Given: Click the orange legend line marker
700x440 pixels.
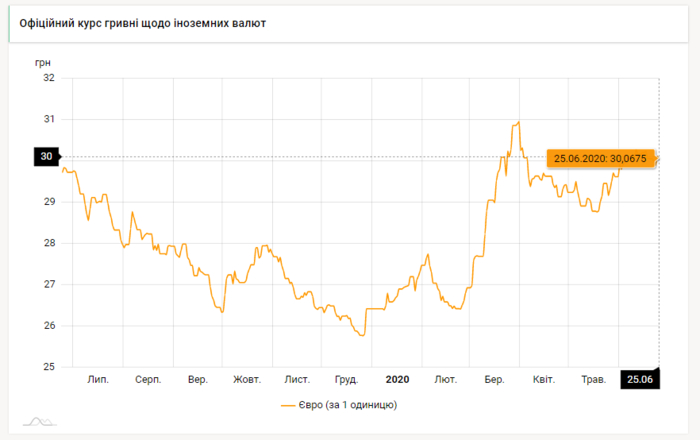Looking at the screenshot, I should pyautogui.click(x=291, y=405).
